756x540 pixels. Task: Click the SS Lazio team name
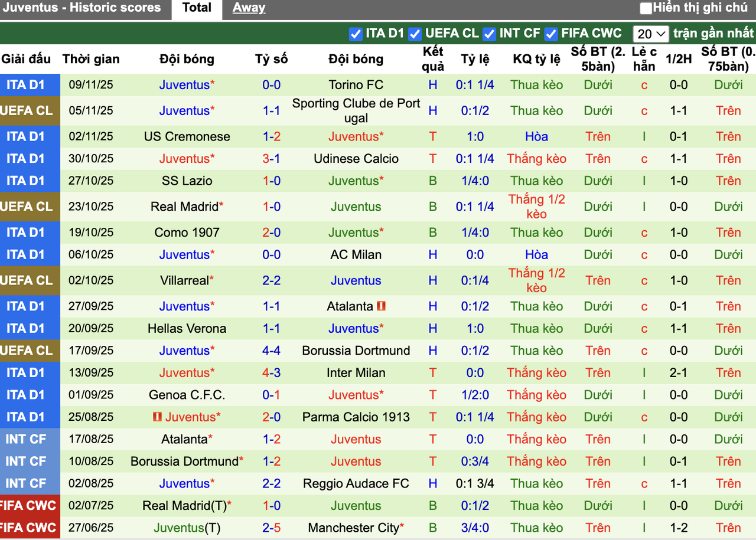[187, 181]
